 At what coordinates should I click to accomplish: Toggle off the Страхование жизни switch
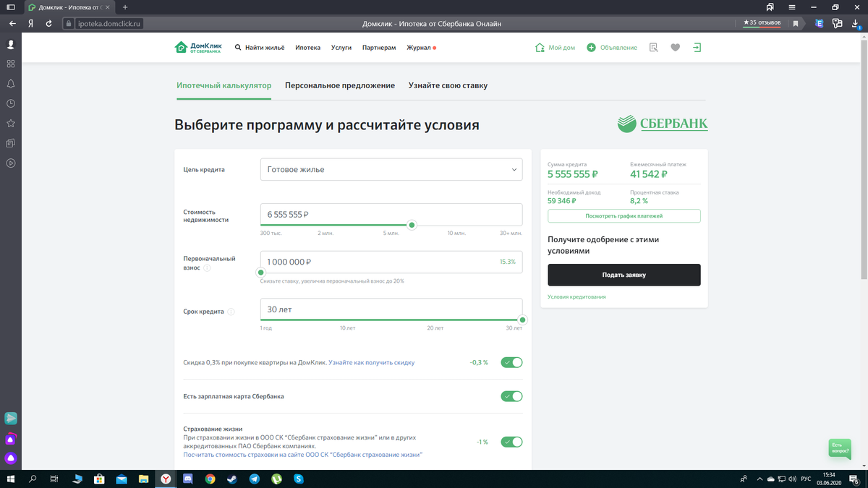pyautogui.click(x=511, y=441)
